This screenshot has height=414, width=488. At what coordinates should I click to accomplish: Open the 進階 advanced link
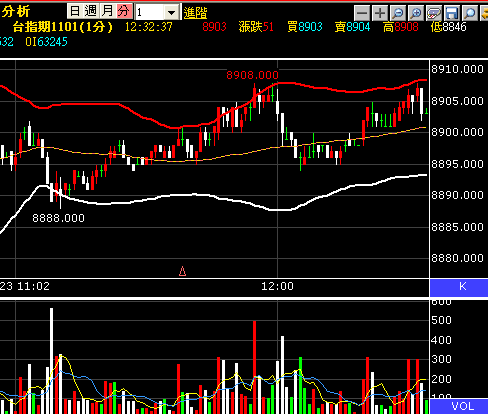(x=195, y=13)
